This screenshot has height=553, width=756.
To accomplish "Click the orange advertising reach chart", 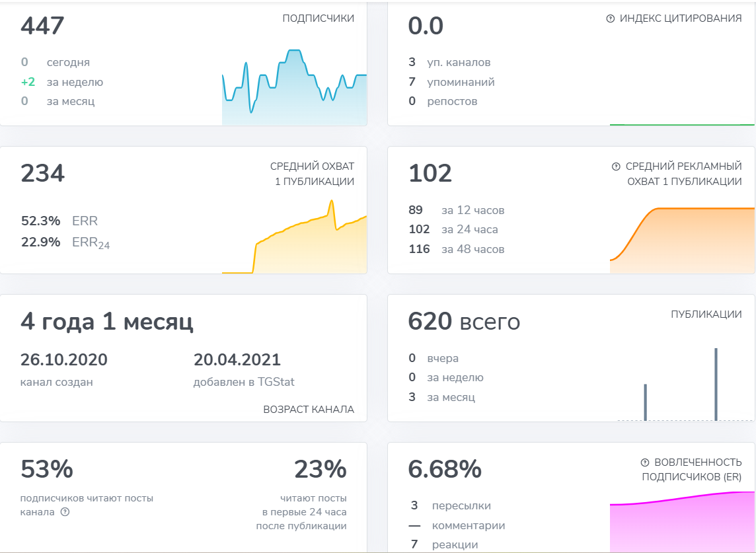I will pyautogui.click(x=682, y=240).
